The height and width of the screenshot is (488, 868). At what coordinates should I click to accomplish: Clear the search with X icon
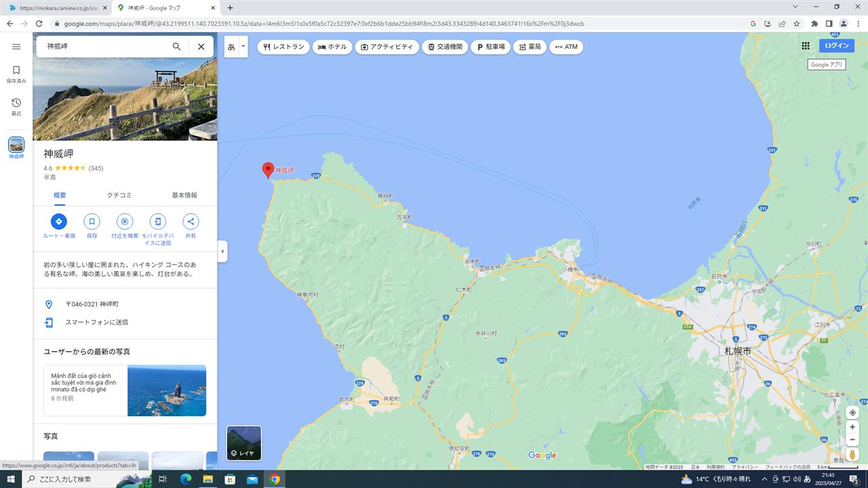point(201,47)
